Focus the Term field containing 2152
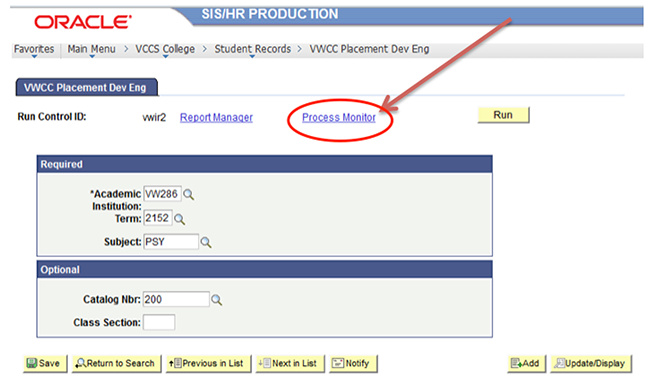 coord(158,218)
